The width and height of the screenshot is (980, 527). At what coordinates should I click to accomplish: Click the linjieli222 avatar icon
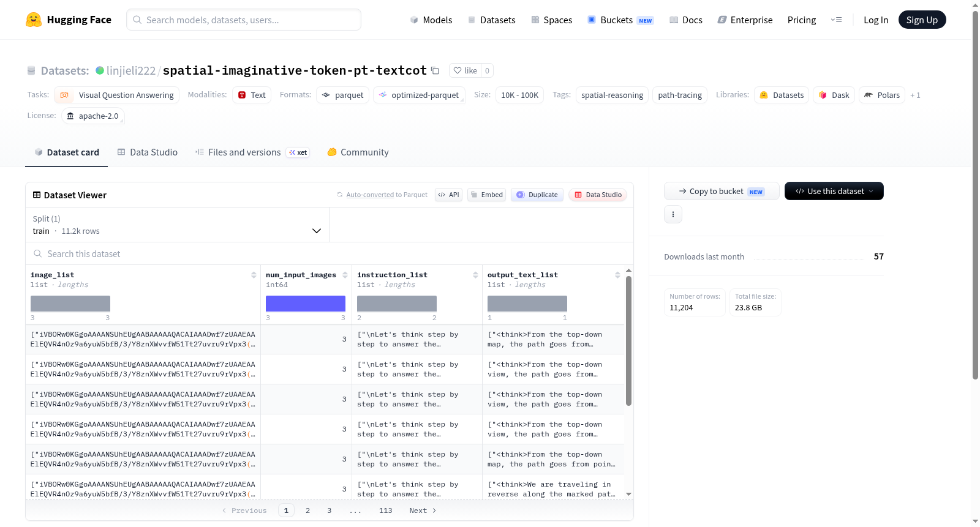(100, 70)
